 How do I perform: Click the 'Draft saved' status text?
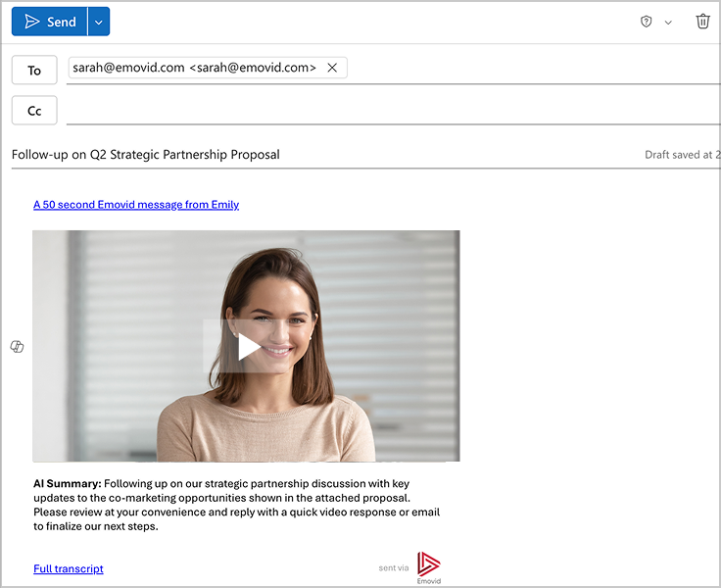coord(682,155)
